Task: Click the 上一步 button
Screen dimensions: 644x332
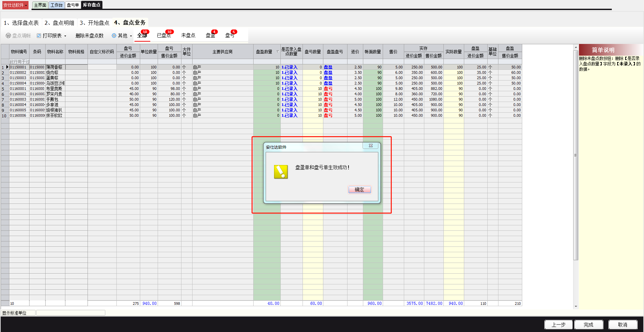Action: point(558,325)
